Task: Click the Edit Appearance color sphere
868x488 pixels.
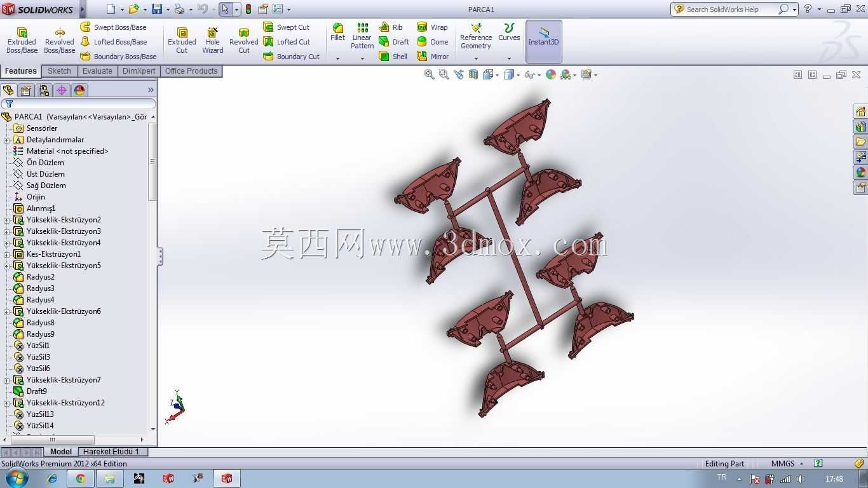Action: (550, 74)
